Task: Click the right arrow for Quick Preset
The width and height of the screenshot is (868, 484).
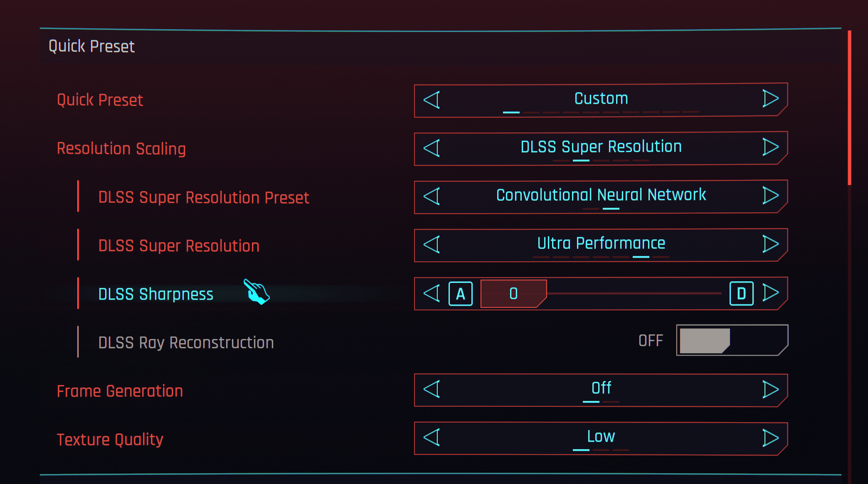Action: tap(770, 99)
